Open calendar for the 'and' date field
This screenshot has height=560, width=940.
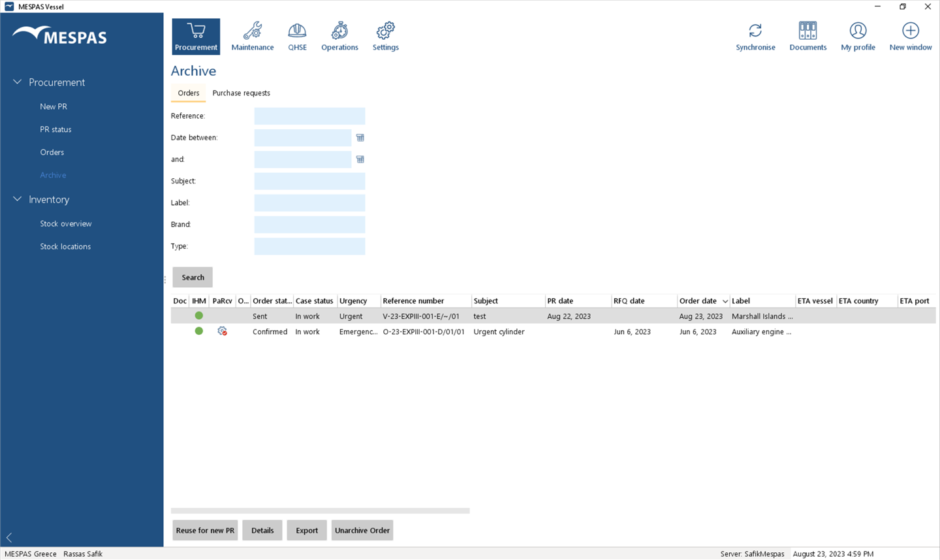click(x=360, y=159)
